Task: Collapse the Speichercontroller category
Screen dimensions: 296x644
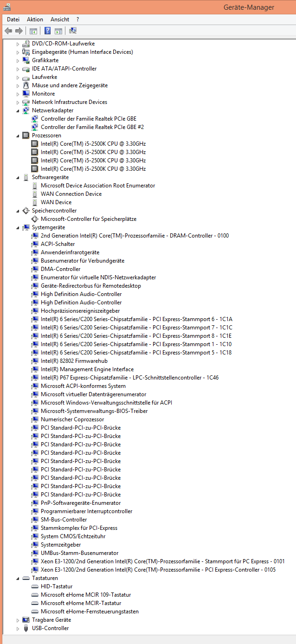Action: coord(18,211)
